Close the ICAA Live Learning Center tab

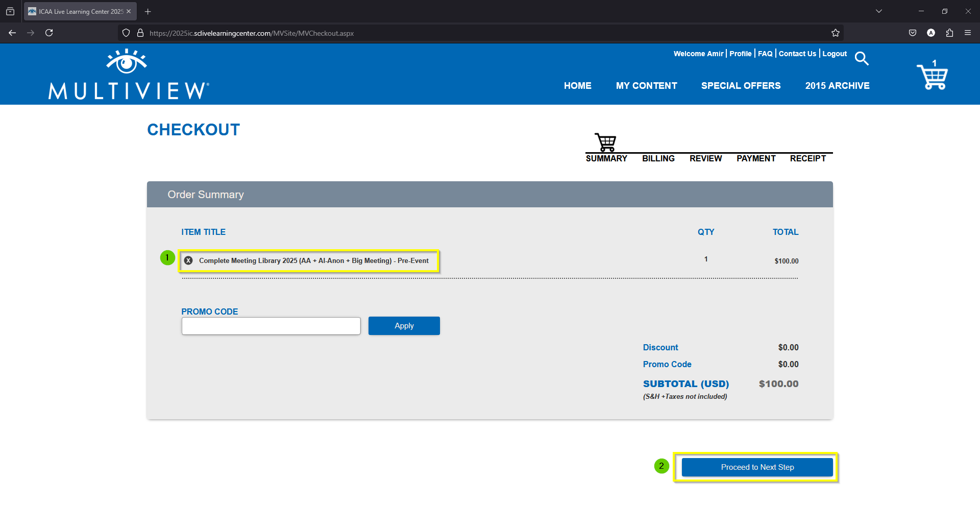click(129, 11)
